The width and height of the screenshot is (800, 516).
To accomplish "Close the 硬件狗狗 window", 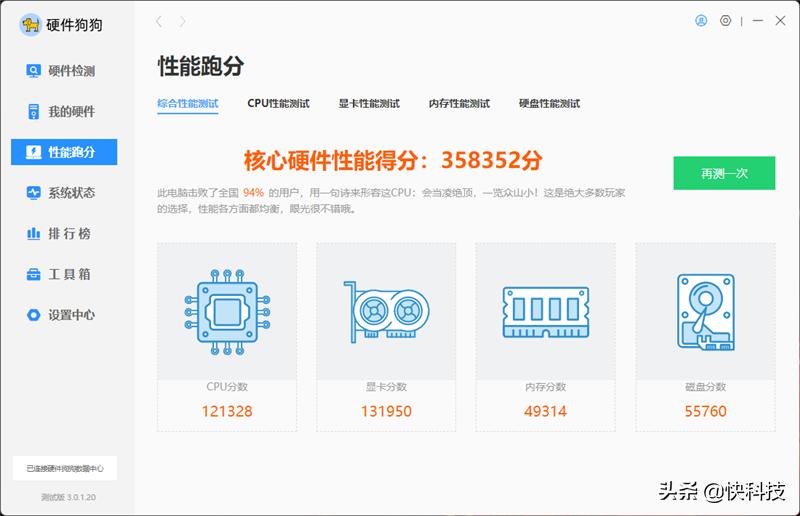I will point(780,21).
